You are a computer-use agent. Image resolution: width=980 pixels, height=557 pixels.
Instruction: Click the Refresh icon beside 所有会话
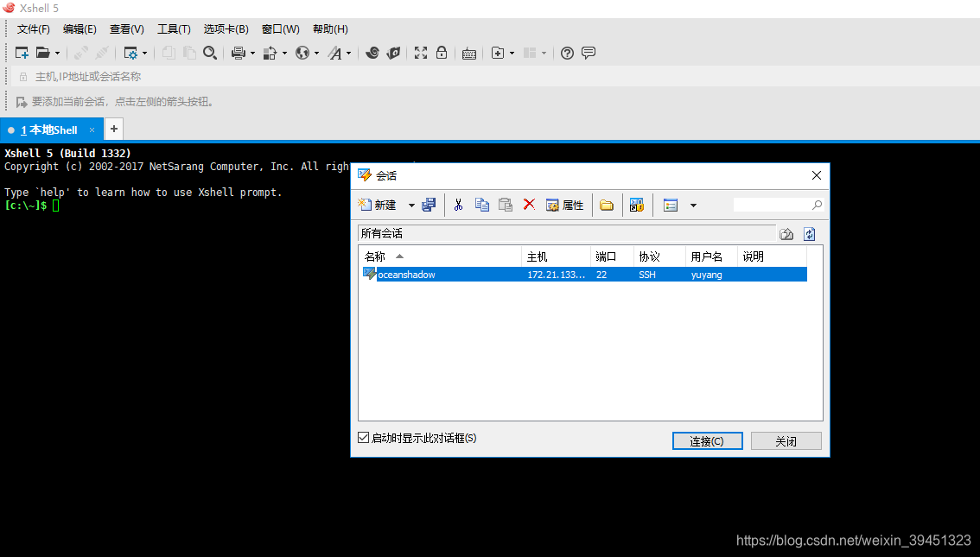click(x=810, y=233)
